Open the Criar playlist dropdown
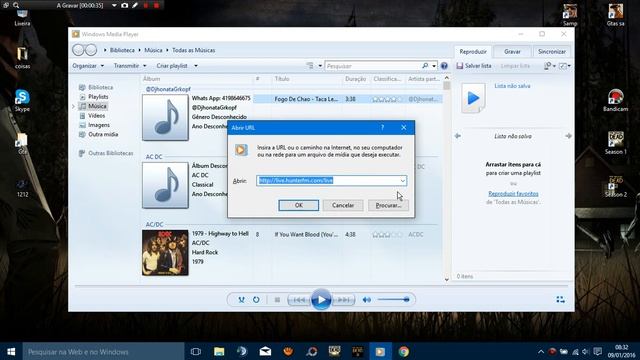This screenshot has width=640, height=360. coord(177,66)
